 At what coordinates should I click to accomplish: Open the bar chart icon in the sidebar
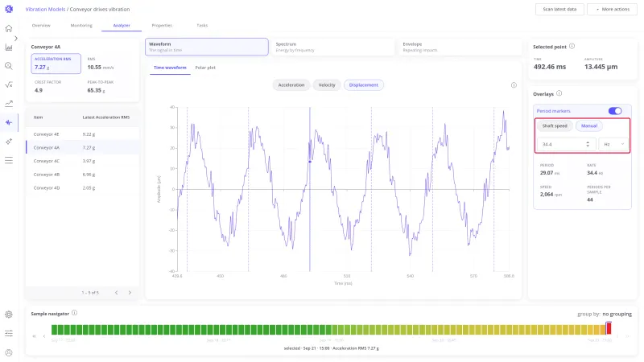point(9,47)
